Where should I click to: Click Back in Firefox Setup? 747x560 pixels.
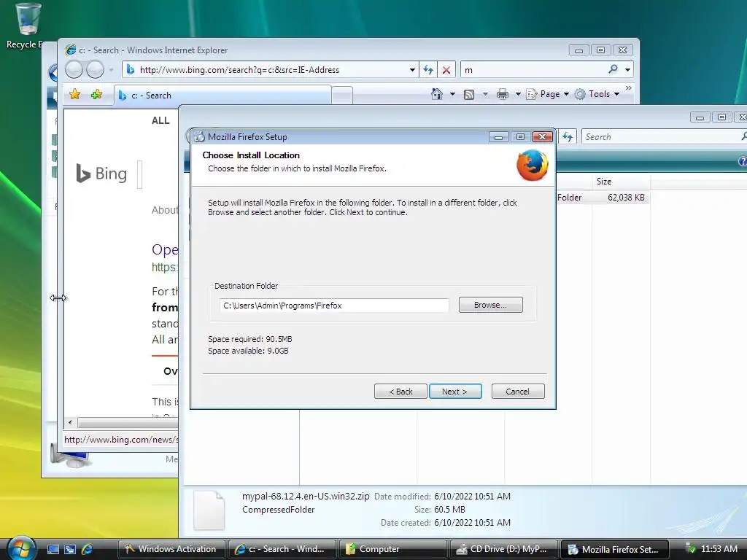400,392
